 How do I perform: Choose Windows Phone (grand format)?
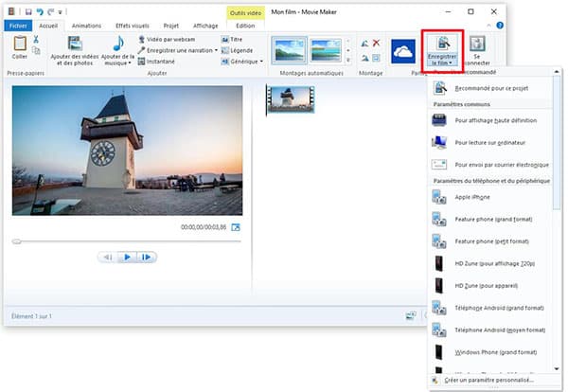[x=490, y=352]
